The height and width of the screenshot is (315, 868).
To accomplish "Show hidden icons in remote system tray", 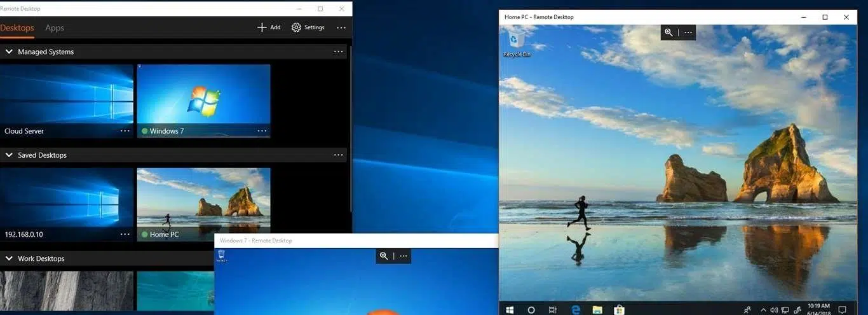I will (x=763, y=310).
